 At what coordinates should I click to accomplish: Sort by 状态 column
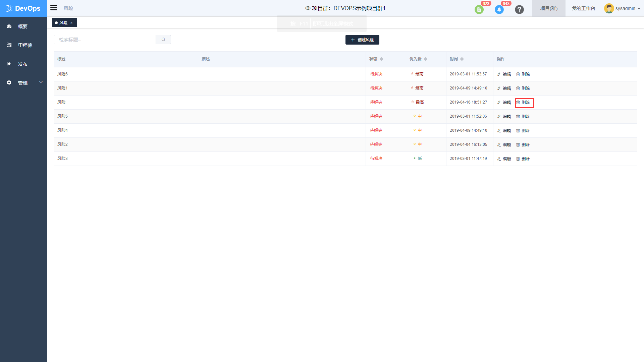(381, 59)
